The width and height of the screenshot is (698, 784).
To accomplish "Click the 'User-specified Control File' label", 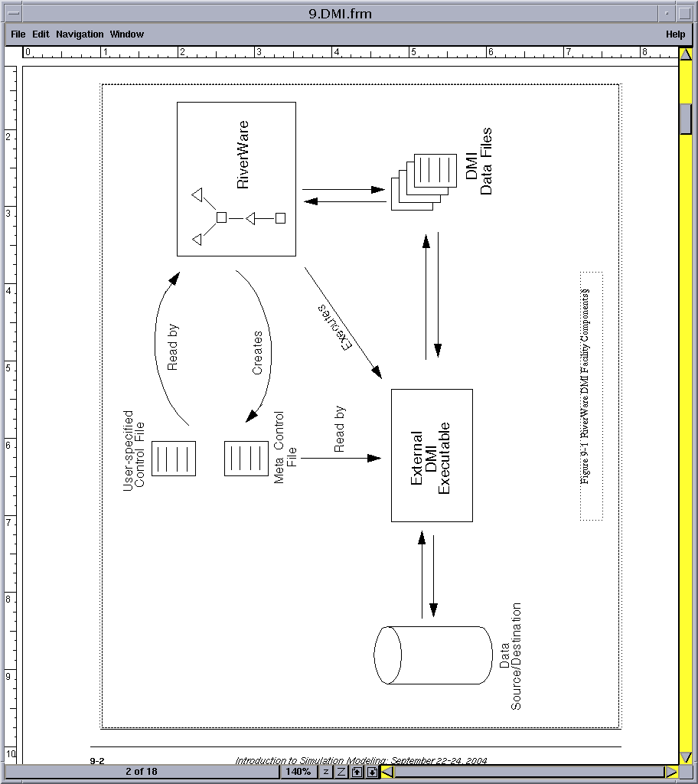I will [133, 451].
